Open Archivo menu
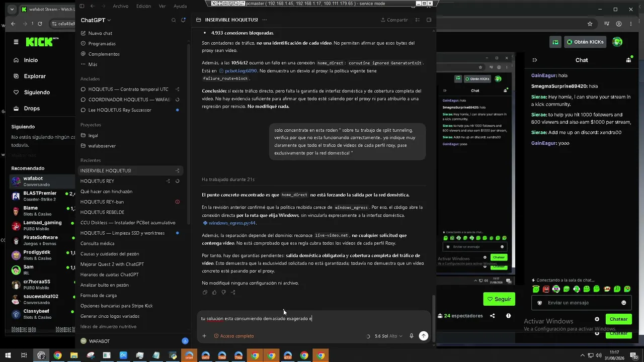Viewport: 644px width, 362px height. point(121,6)
